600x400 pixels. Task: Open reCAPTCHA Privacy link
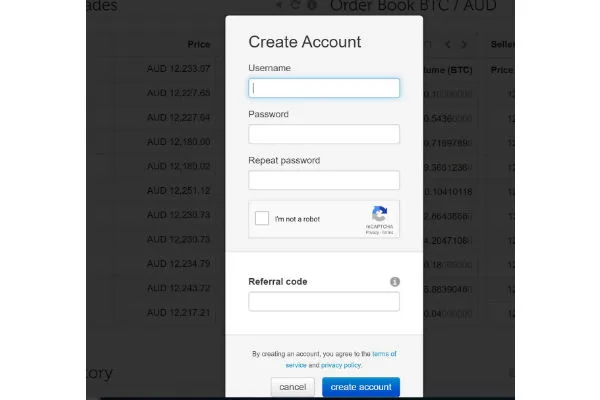click(x=371, y=234)
